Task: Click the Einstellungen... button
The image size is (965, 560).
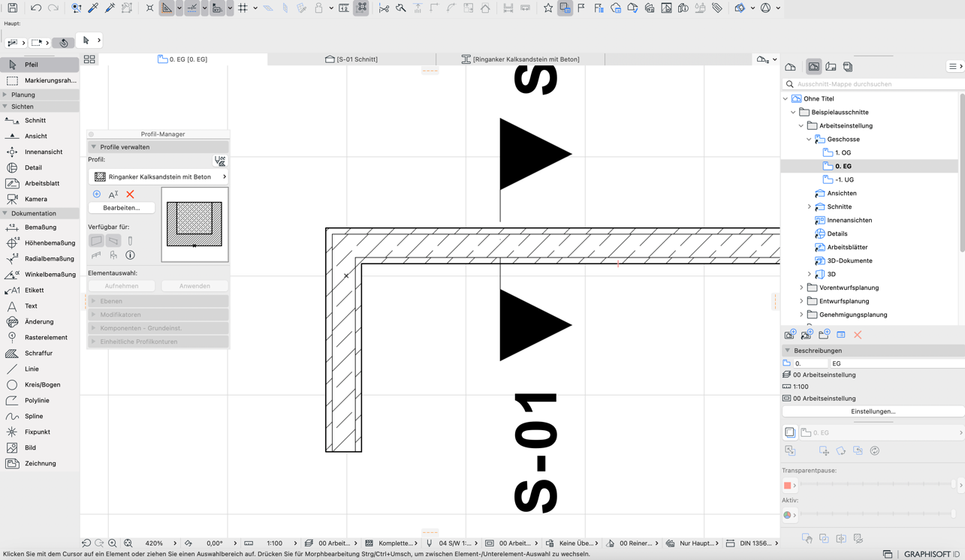Action: tap(873, 411)
